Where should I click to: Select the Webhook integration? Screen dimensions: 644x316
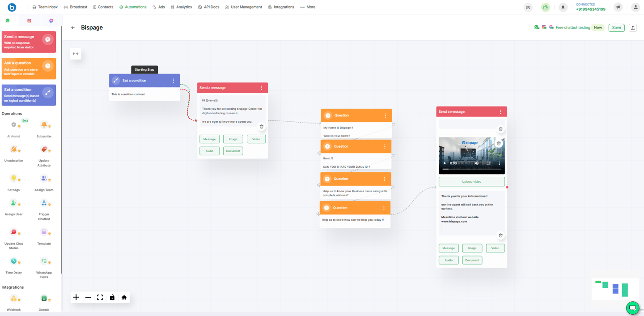pos(14,303)
